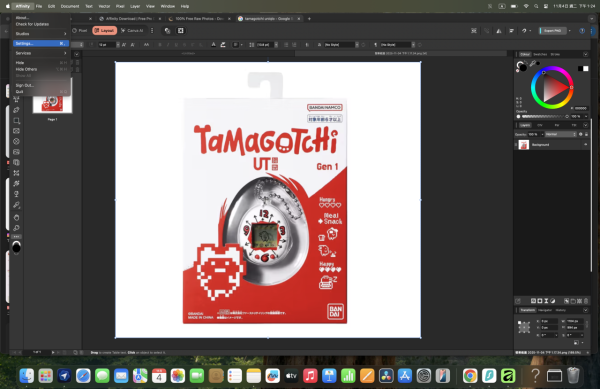Open the Window menu
This screenshot has height=389, width=600.
168,6
